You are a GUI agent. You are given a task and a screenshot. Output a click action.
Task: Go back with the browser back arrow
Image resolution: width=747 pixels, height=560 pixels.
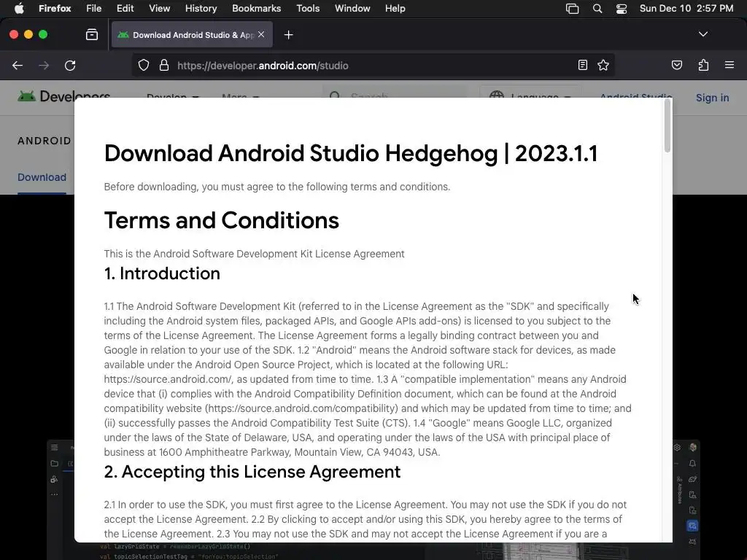pyautogui.click(x=18, y=65)
